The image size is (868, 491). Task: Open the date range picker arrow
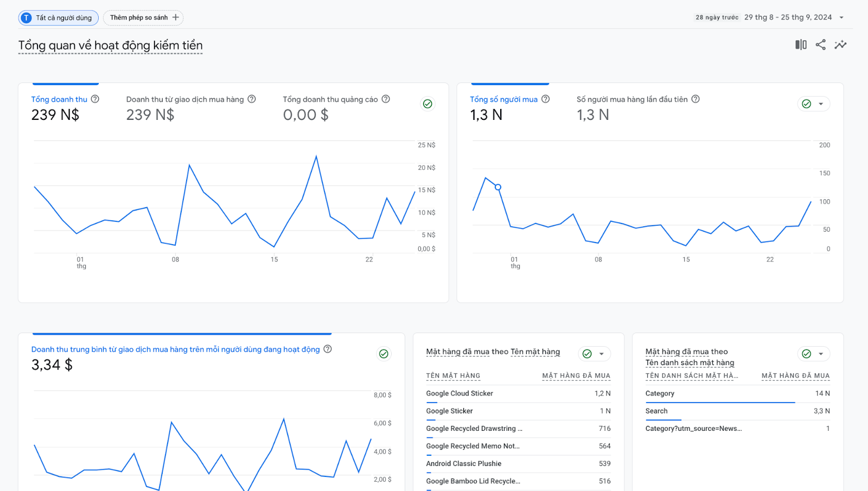pyautogui.click(x=841, y=17)
